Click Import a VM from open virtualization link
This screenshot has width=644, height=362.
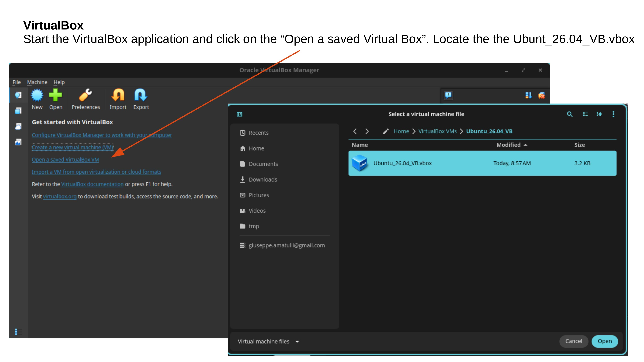pos(97,172)
